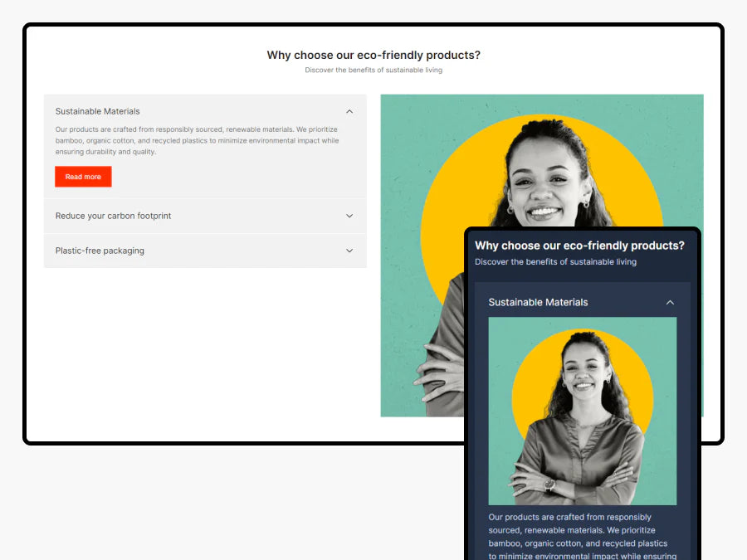The image size is (747, 560).
Task: Click the chevron-down icon next to Plastic-free packaging
Action: 349,251
